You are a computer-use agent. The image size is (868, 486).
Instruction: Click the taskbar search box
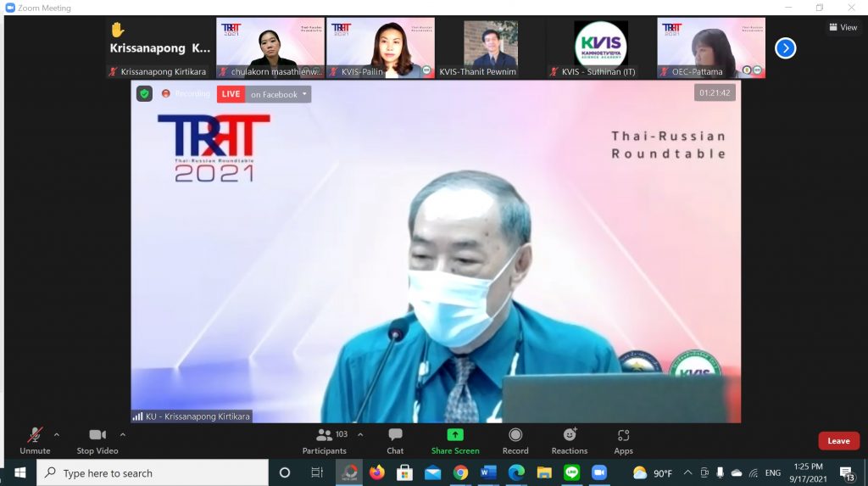(x=153, y=472)
